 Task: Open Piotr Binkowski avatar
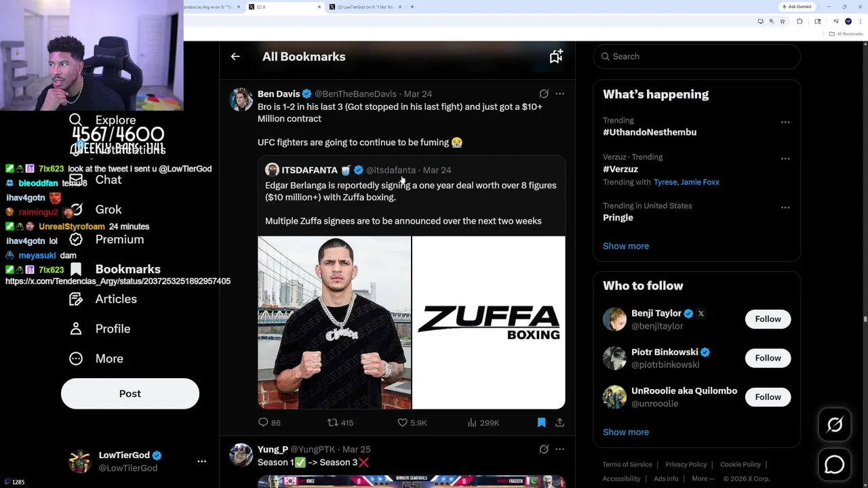[x=615, y=358]
